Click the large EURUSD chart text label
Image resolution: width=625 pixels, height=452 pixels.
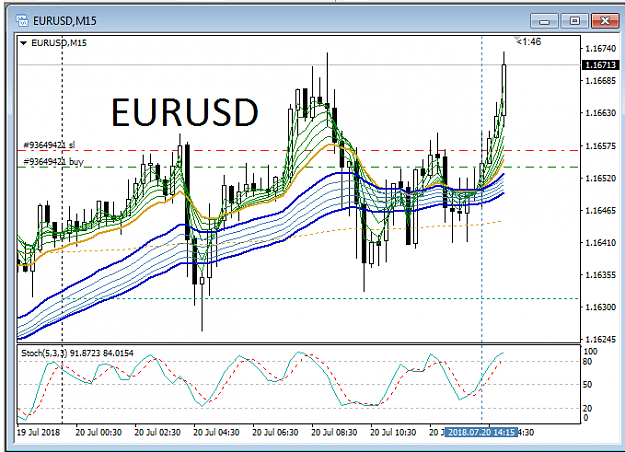tap(185, 112)
